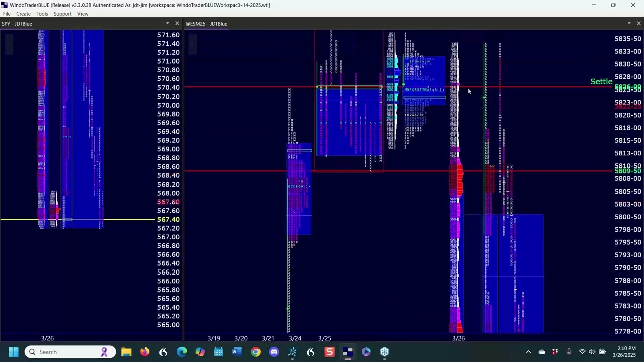Open the Create menu

coord(23,14)
